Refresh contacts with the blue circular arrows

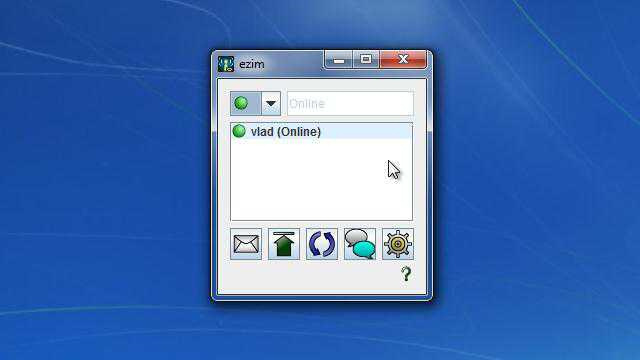322,244
